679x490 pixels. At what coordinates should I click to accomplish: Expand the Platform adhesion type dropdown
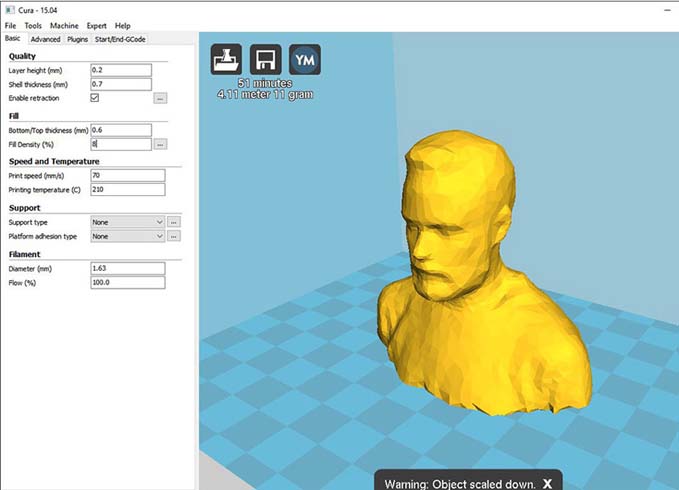coord(128,236)
